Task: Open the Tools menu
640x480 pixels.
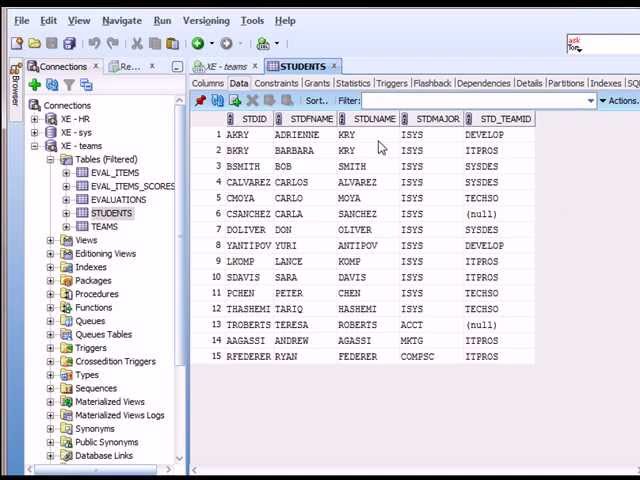Action: coord(252,20)
